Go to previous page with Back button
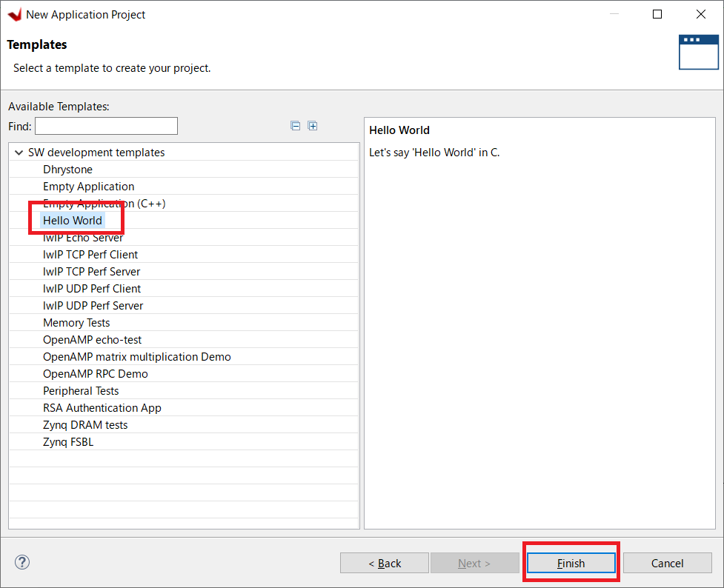The width and height of the screenshot is (724, 588). 385,563
